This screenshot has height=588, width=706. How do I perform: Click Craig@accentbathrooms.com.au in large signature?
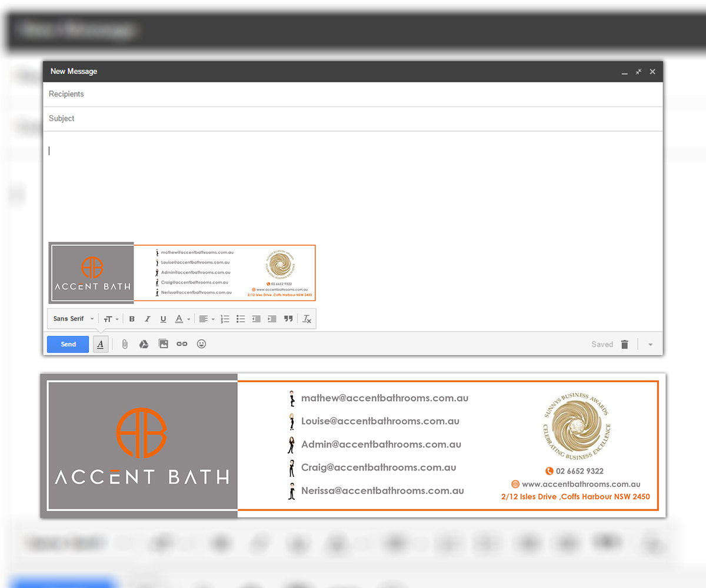pos(378,467)
